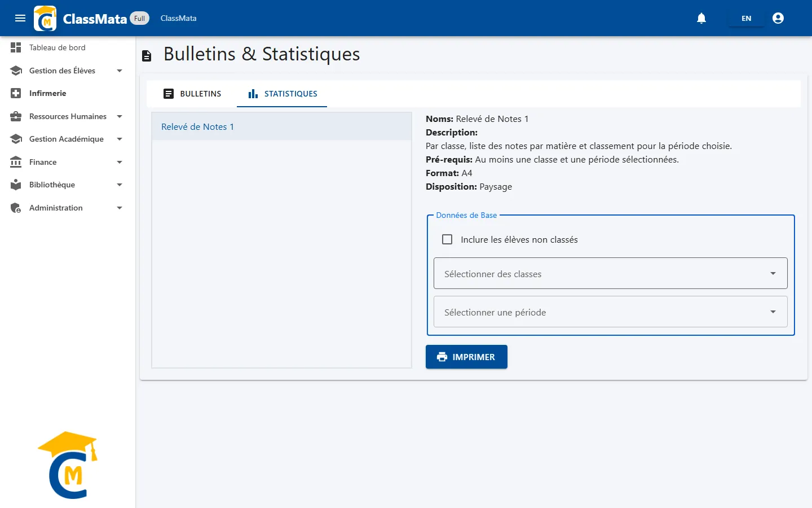Click the Imprimer print button
The image size is (812, 508).
[x=466, y=357]
